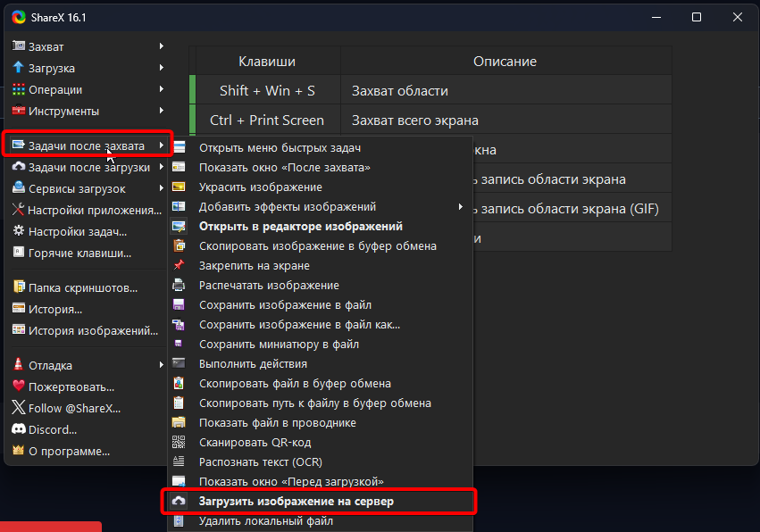
Task: Click the Клавиши column header
Action: (x=268, y=61)
